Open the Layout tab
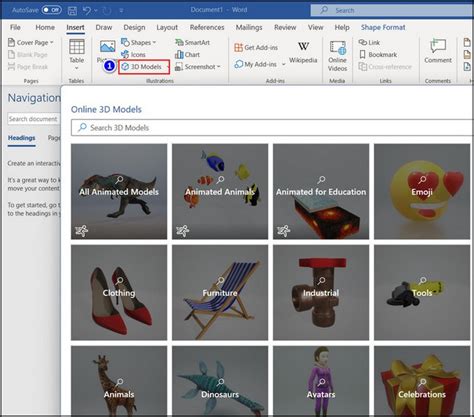The image size is (474, 417). [x=167, y=27]
